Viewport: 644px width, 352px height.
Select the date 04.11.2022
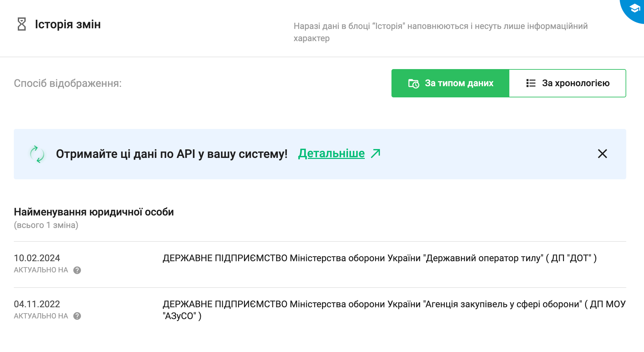pos(37,304)
